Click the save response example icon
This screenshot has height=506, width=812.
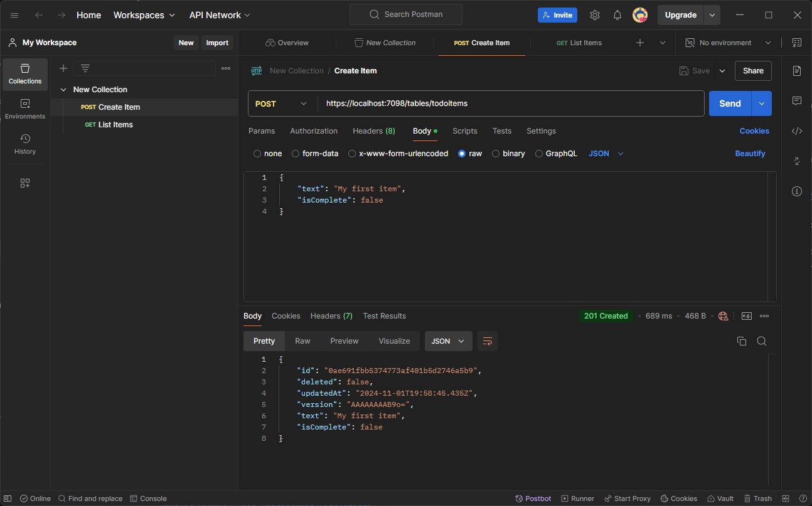coord(746,316)
